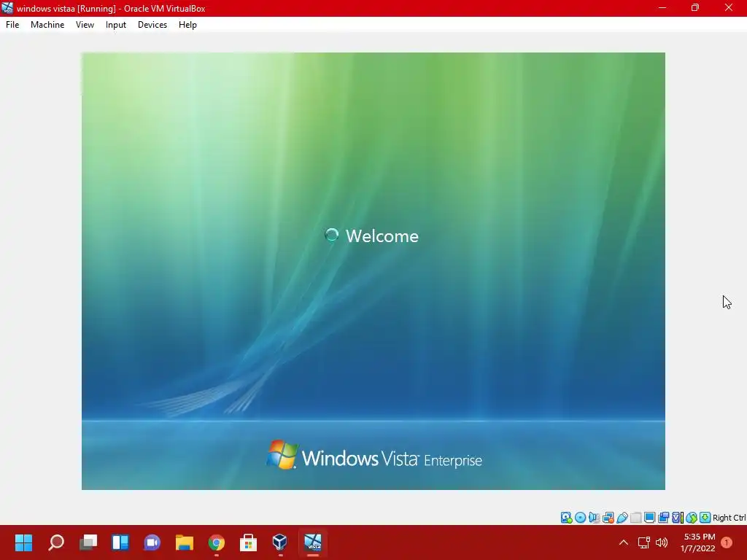This screenshot has height=560, width=747.
Task: Expand the system tray hidden icons chevron
Action: (x=624, y=542)
